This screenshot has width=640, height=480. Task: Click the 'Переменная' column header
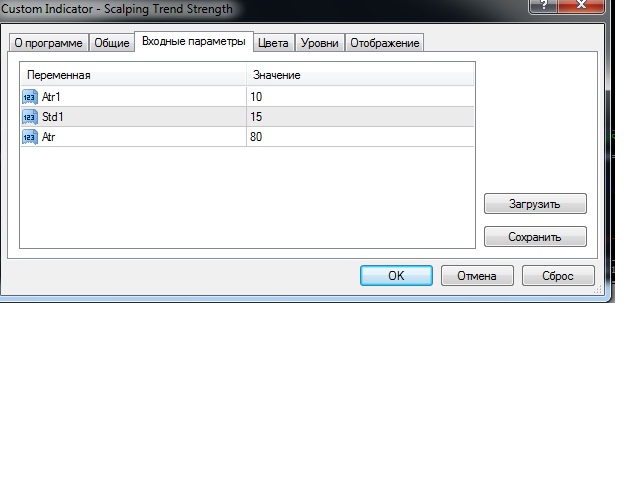[x=133, y=75]
